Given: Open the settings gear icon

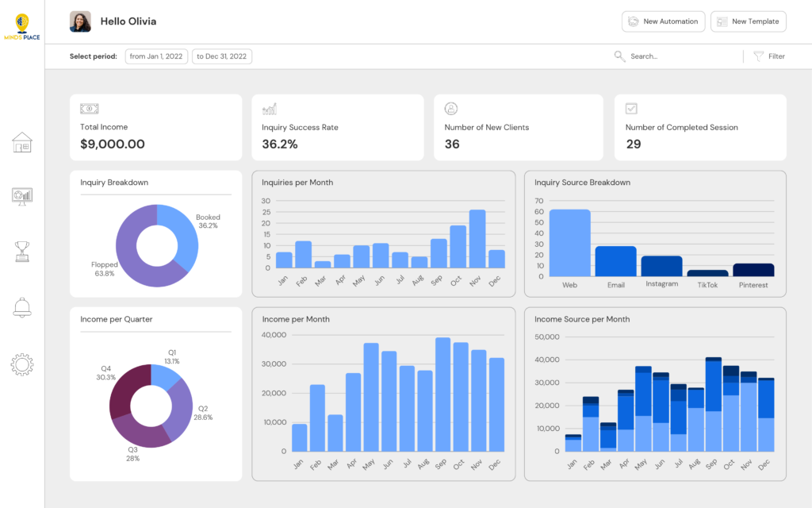Looking at the screenshot, I should pos(22,364).
